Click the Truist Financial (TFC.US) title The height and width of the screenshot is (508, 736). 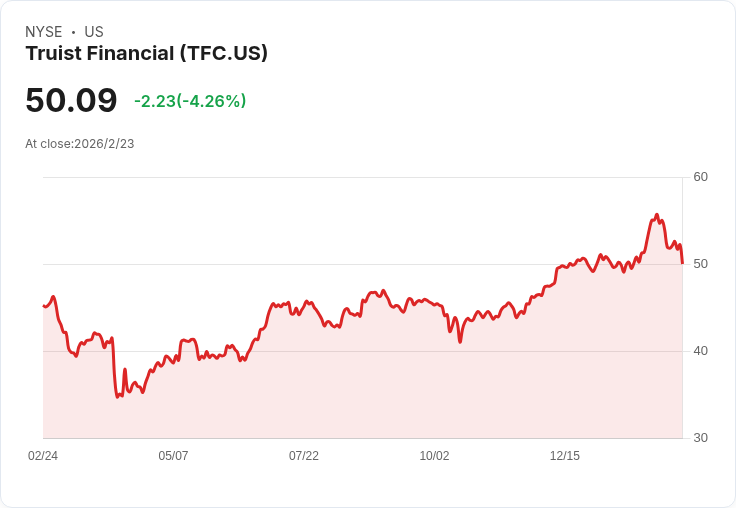pyautogui.click(x=146, y=54)
